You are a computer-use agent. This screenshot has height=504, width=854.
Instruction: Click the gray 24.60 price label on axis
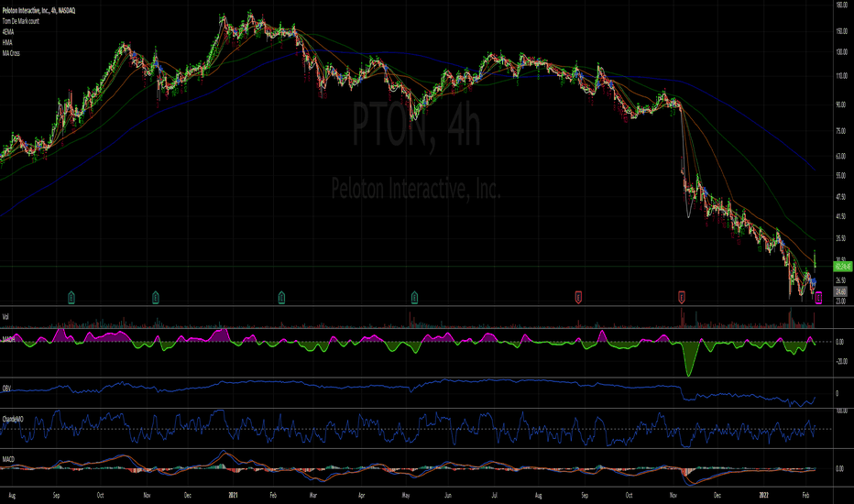click(841, 292)
